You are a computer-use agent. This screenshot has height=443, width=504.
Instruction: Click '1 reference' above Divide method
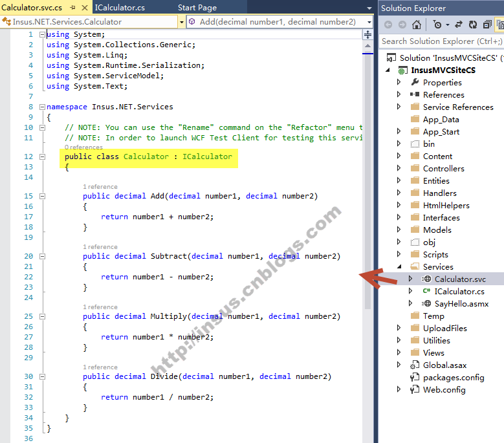[x=100, y=367]
